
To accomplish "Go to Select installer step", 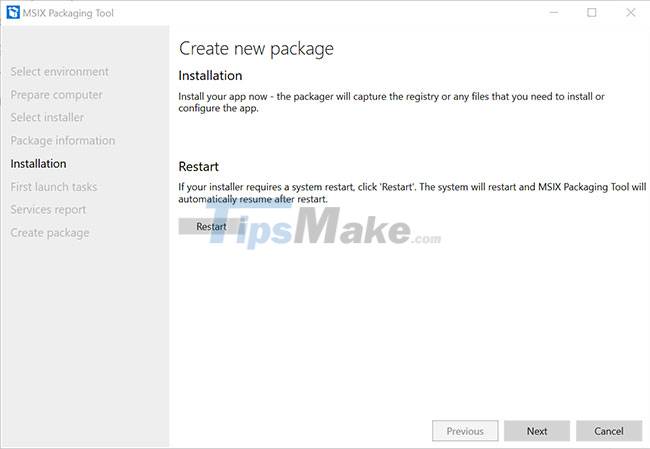I will (x=47, y=118).
